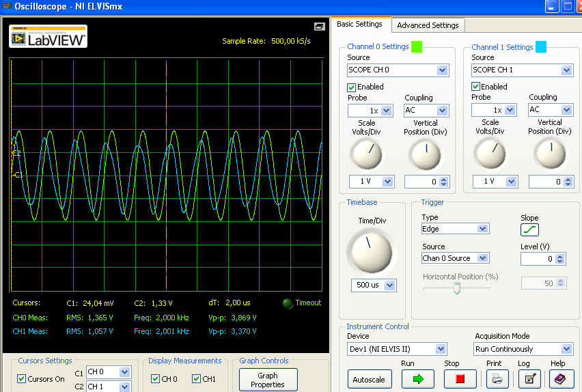This screenshot has height=392, width=582.
Task: Open the C1 cursor CH 0 dropdown
Action: (124, 372)
